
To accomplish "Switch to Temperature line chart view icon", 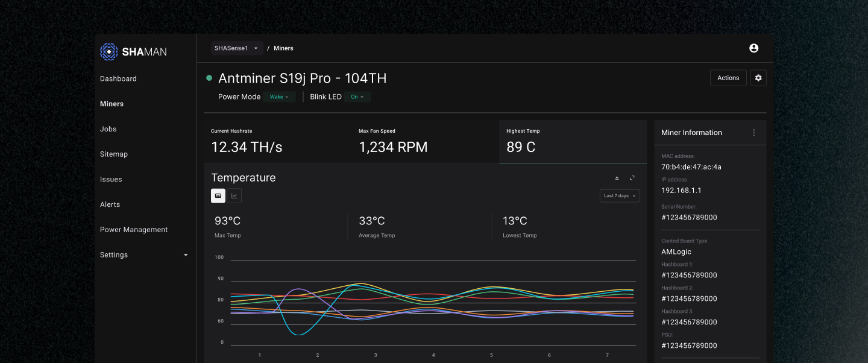I will click(x=234, y=195).
